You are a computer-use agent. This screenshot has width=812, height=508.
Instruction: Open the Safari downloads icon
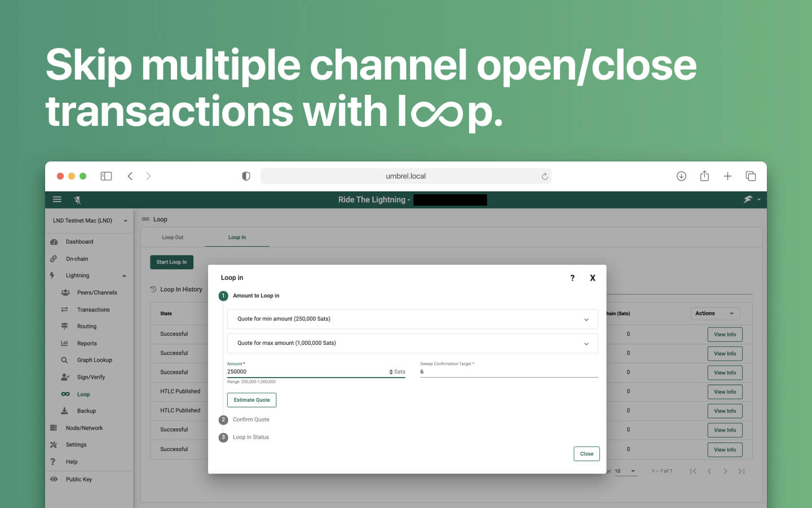pos(681,176)
